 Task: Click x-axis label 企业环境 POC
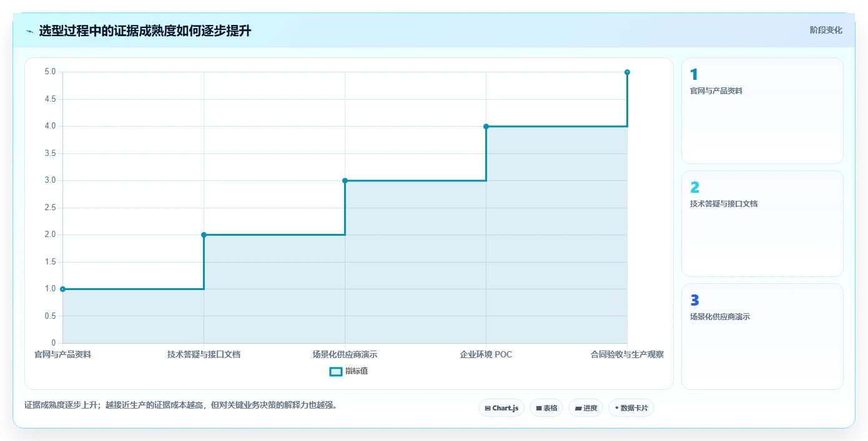pos(486,354)
